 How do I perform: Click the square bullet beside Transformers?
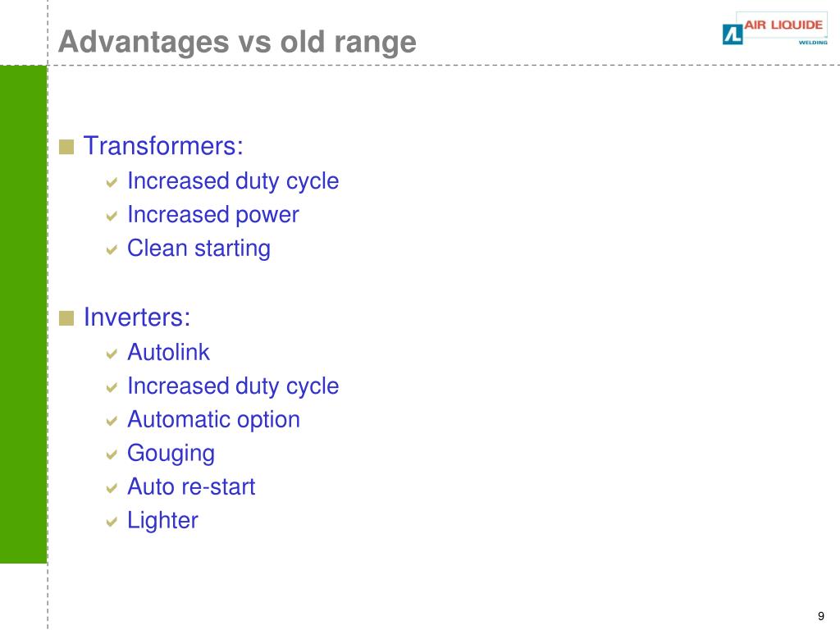click(x=66, y=147)
